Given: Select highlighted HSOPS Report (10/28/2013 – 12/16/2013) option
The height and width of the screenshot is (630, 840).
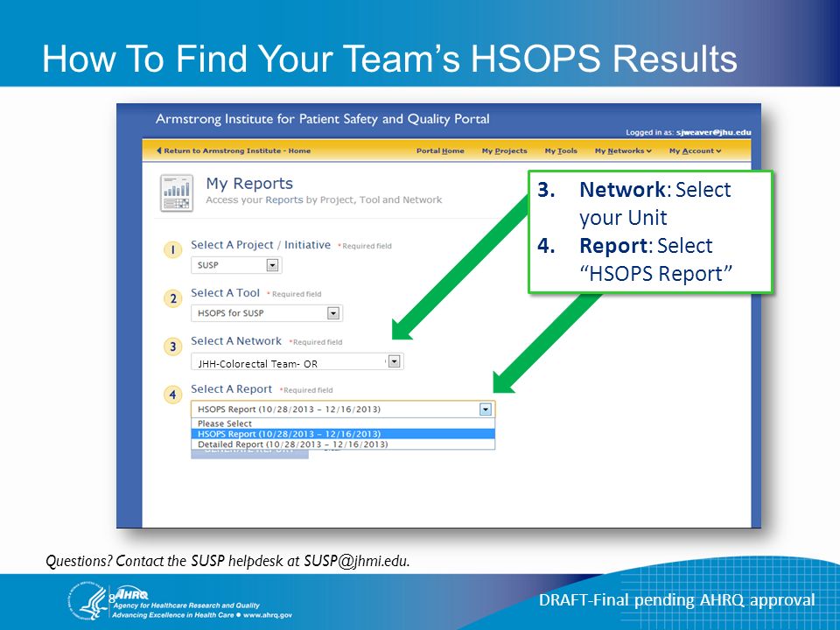Looking at the screenshot, I should (x=343, y=433).
